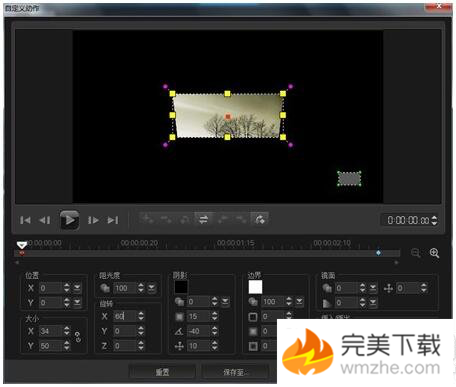The width and height of the screenshot is (456, 387).
Task: Click the Position Y value field
Action: 51,303
